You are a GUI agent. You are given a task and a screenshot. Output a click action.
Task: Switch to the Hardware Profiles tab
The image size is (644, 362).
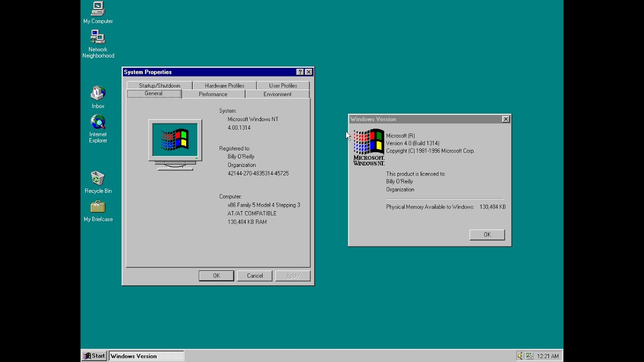tap(224, 85)
